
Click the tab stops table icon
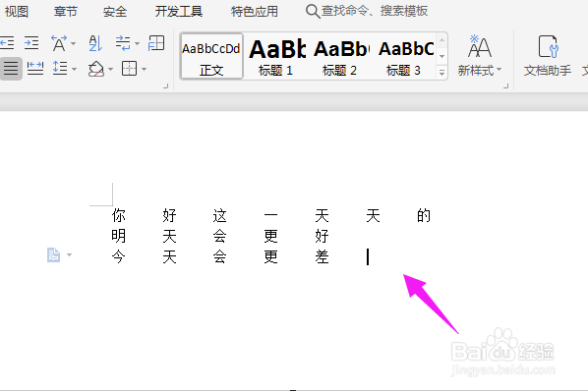pos(156,43)
